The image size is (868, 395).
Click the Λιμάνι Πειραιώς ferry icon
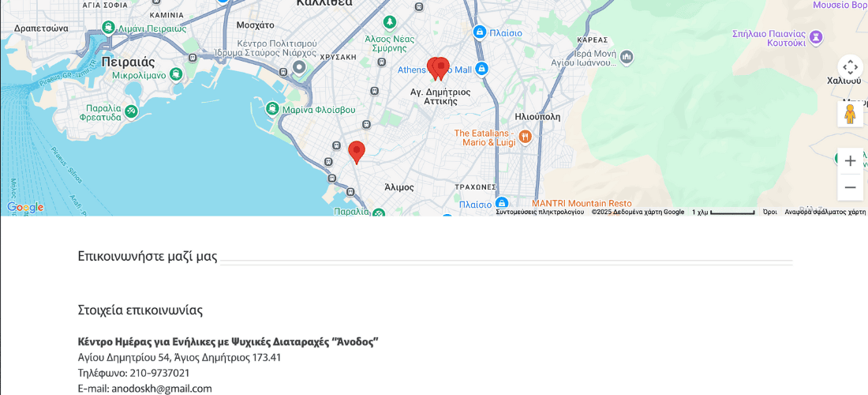click(109, 27)
